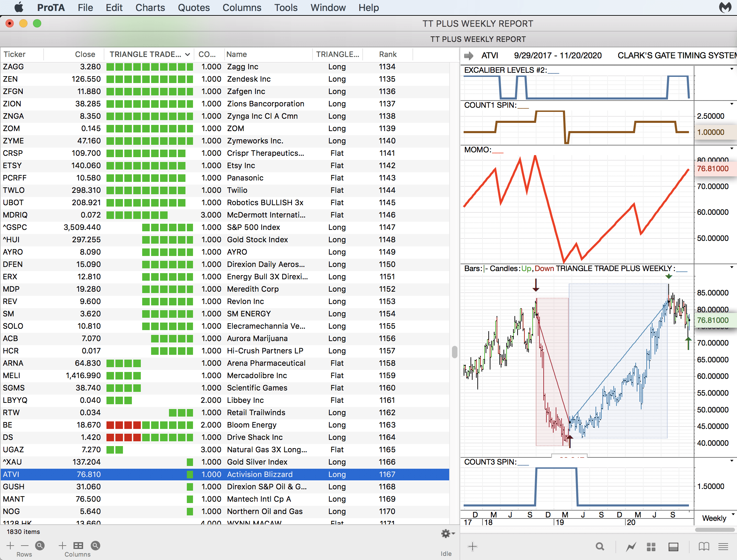Click the Rows search magnifier icon
Screen dimensions: 737x560
tap(40, 546)
